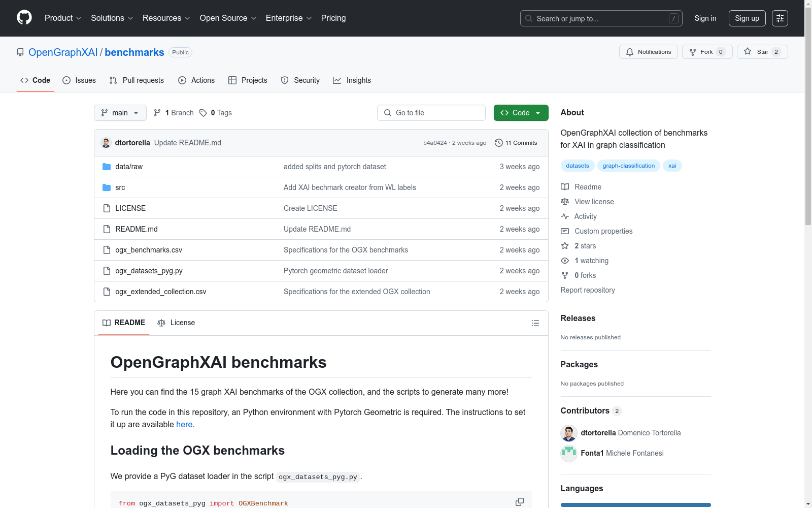The height and width of the screenshot is (508, 812).
Task: Open the Actions tab
Action: tap(196, 80)
